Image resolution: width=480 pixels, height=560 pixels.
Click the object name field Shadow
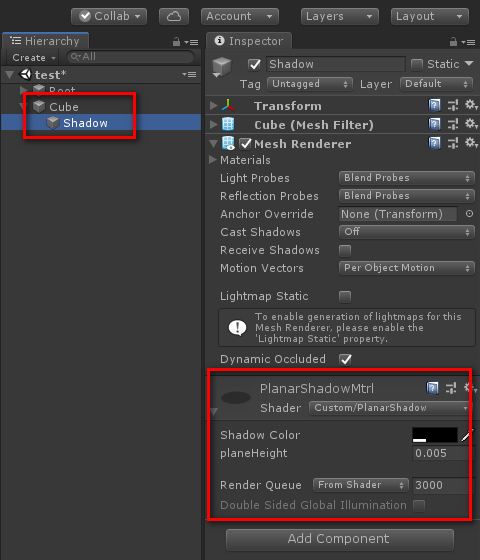pyautogui.click(x=336, y=64)
